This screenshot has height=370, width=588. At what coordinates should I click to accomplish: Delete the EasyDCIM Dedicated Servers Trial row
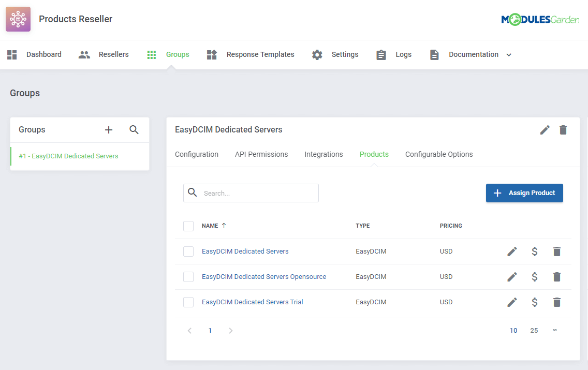tap(557, 302)
